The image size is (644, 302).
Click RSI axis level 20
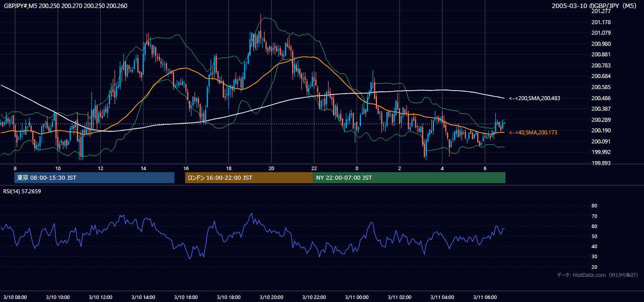[x=594, y=267]
